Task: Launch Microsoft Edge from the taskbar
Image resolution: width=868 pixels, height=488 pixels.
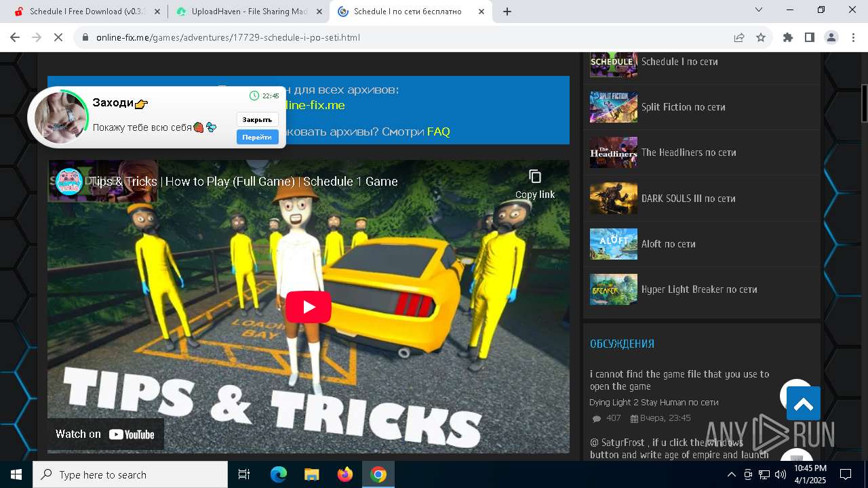Action: (279, 474)
